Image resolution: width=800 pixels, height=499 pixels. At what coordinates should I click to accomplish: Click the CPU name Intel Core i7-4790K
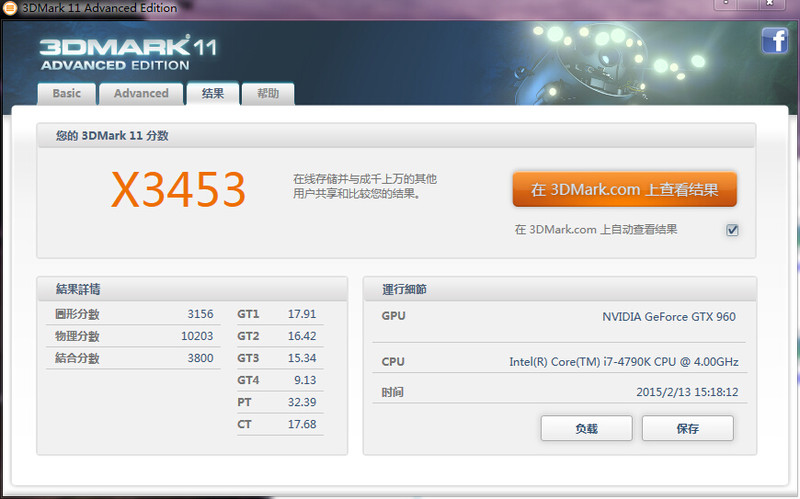coord(623,362)
